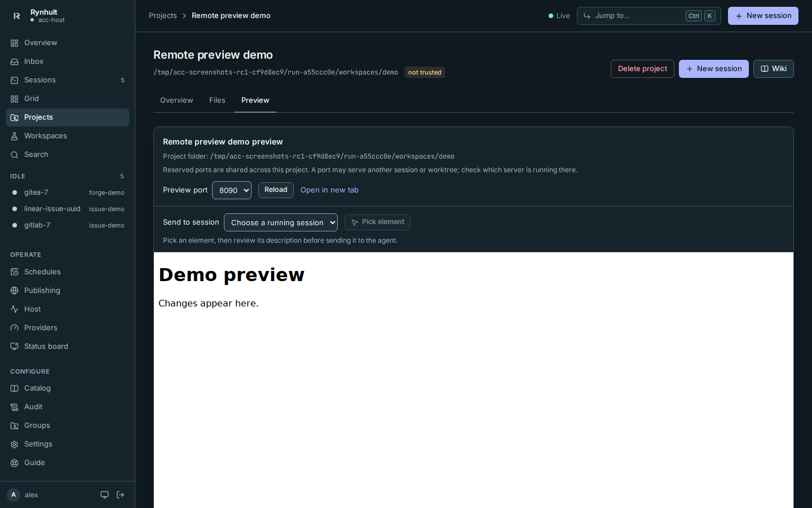This screenshot has height=508, width=812.
Task: Open Publishing globe icon
Action: pyautogui.click(x=15, y=291)
